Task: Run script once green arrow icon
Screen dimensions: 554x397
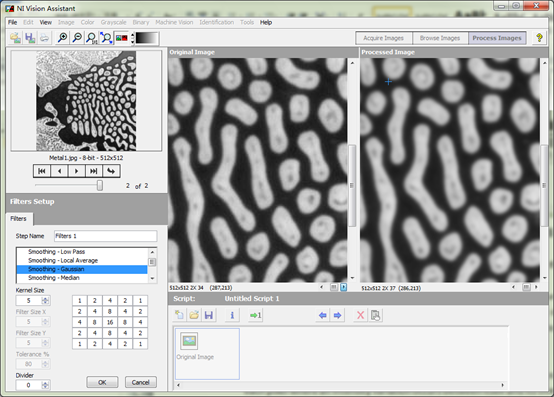Action: [255, 315]
